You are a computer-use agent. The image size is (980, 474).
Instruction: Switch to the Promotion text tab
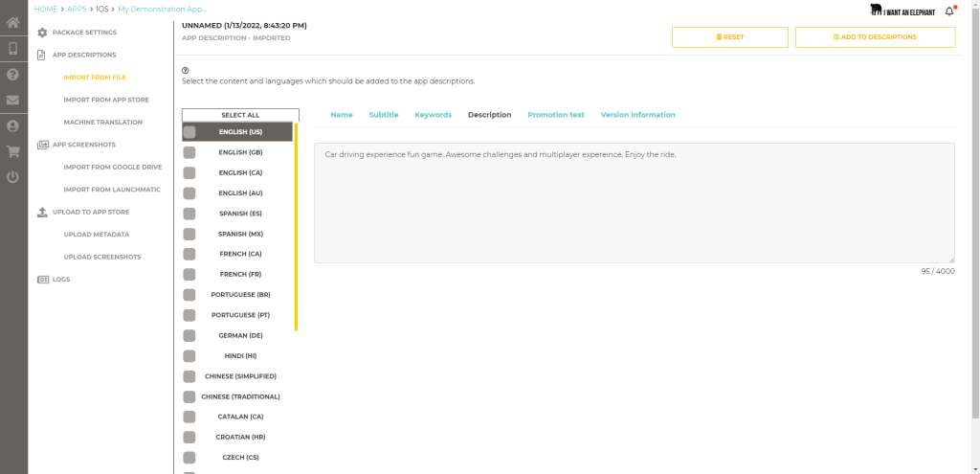click(x=556, y=115)
